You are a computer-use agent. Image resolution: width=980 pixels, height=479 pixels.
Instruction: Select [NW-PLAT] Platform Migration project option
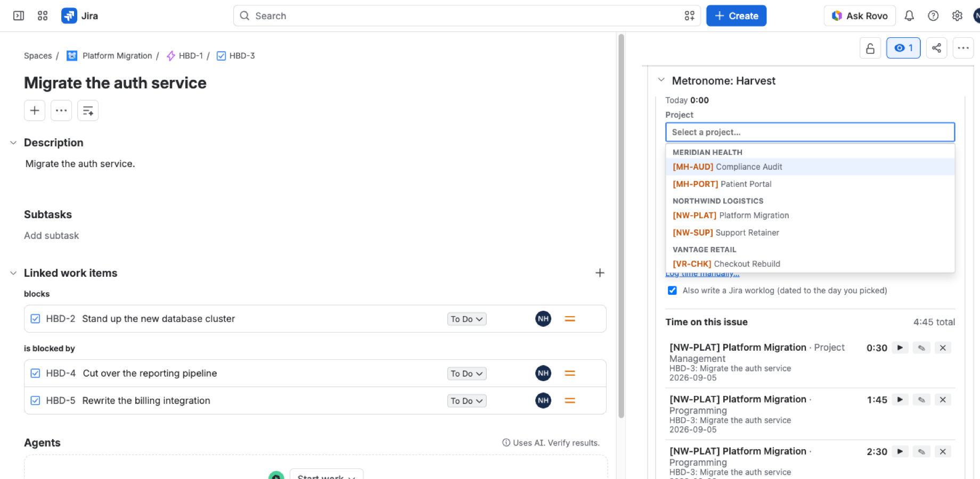pyautogui.click(x=810, y=215)
